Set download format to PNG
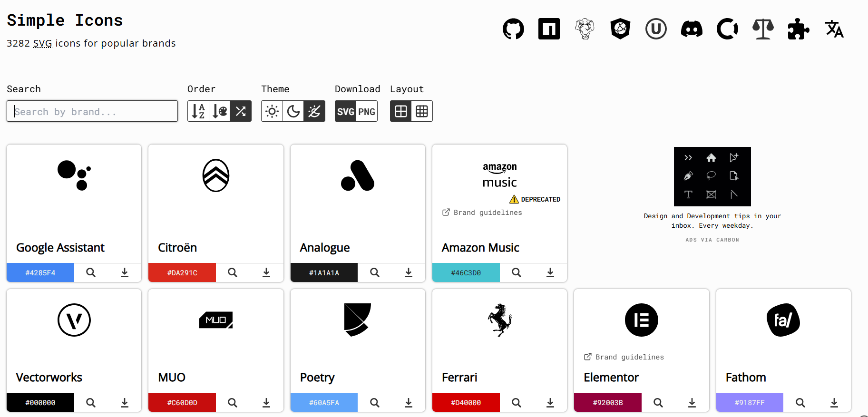The height and width of the screenshot is (417, 868). 367,111
